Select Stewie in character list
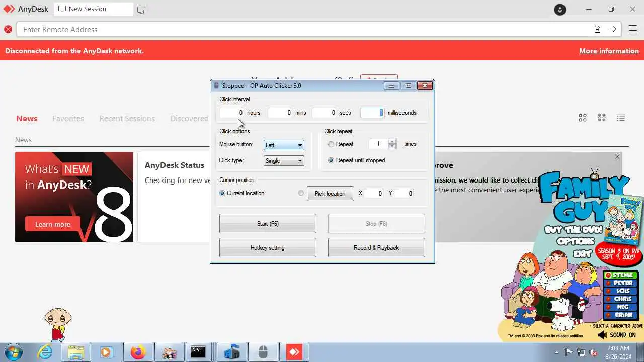The height and width of the screenshot is (362, 644). pyautogui.click(x=621, y=275)
